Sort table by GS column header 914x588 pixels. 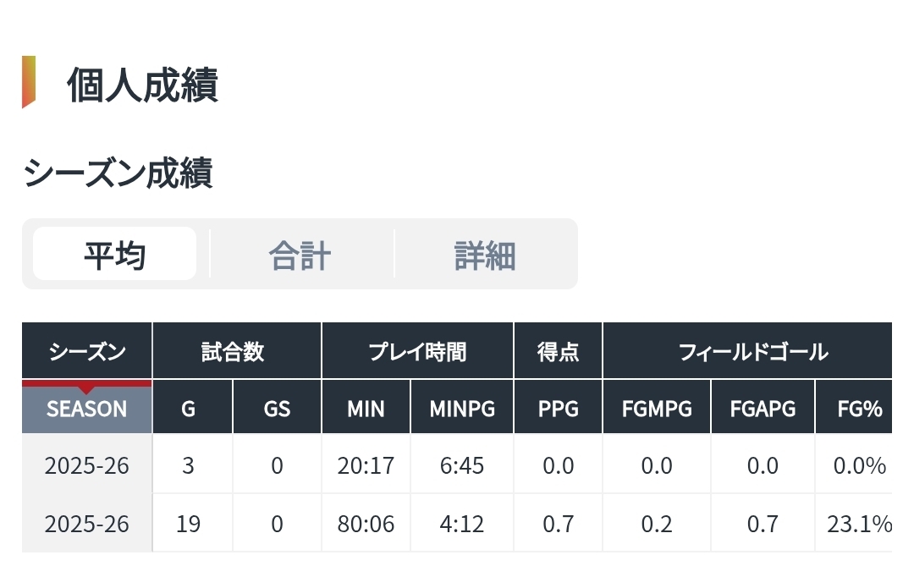pos(277,408)
